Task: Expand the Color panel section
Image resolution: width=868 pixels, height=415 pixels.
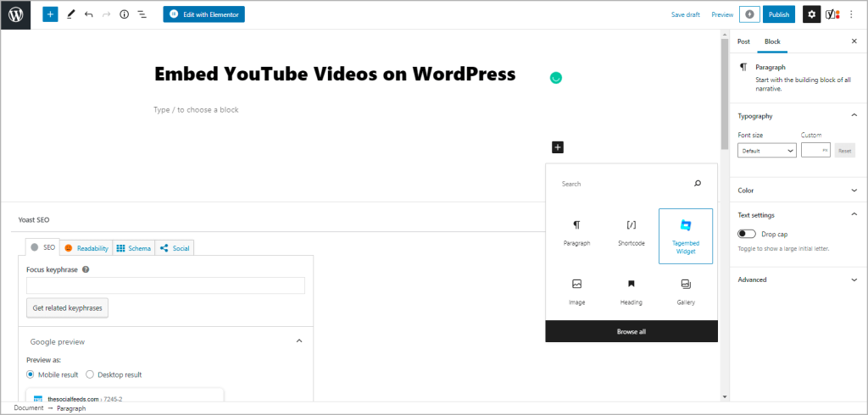Action: coord(797,191)
